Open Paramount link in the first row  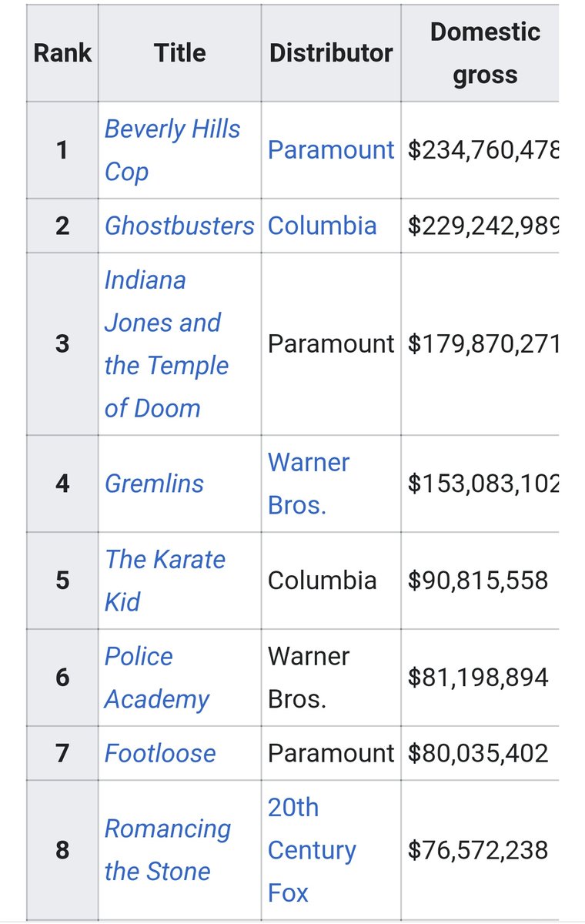[331, 150]
